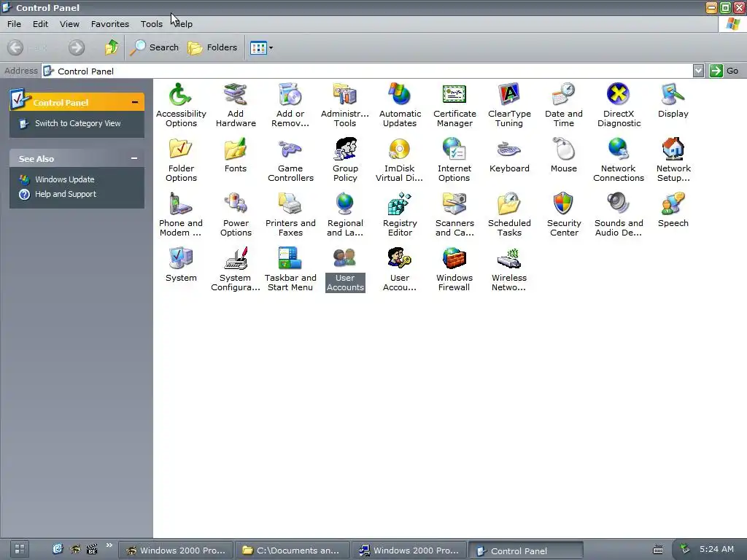
Task: Open Windows Update link
Action: point(65,179)
